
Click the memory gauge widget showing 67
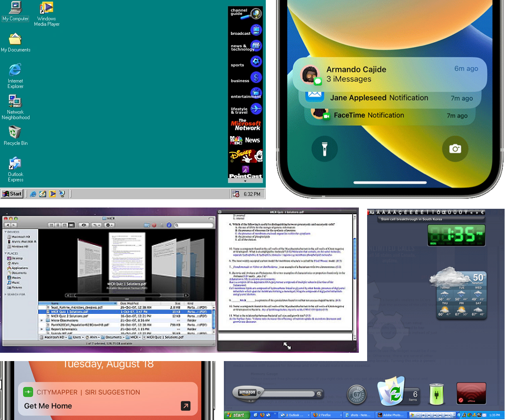(x=357, y=395)
